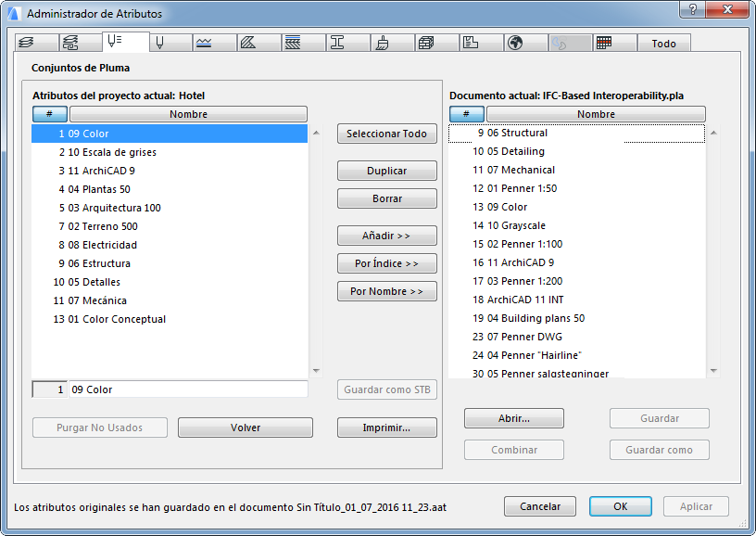
Task: Click the Volver button
Action: (246, 428)
